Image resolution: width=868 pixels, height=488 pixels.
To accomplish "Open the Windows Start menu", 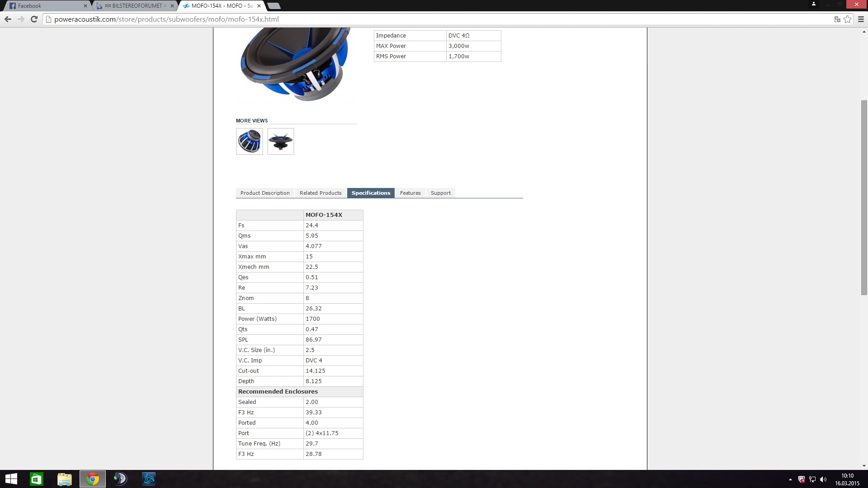I will (x=11, y=479).
